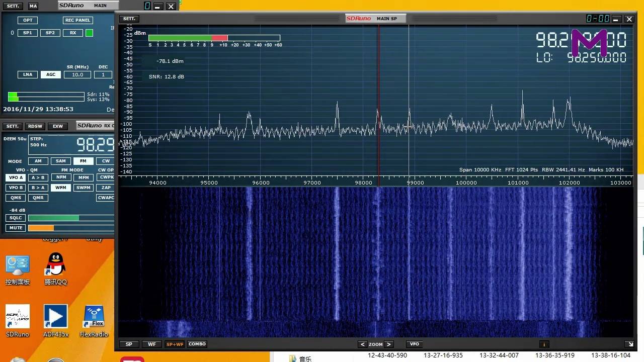Open the OPT options button
Image resolution: width=644 pixels, height=362 pixels.
[x=28, y=20]
